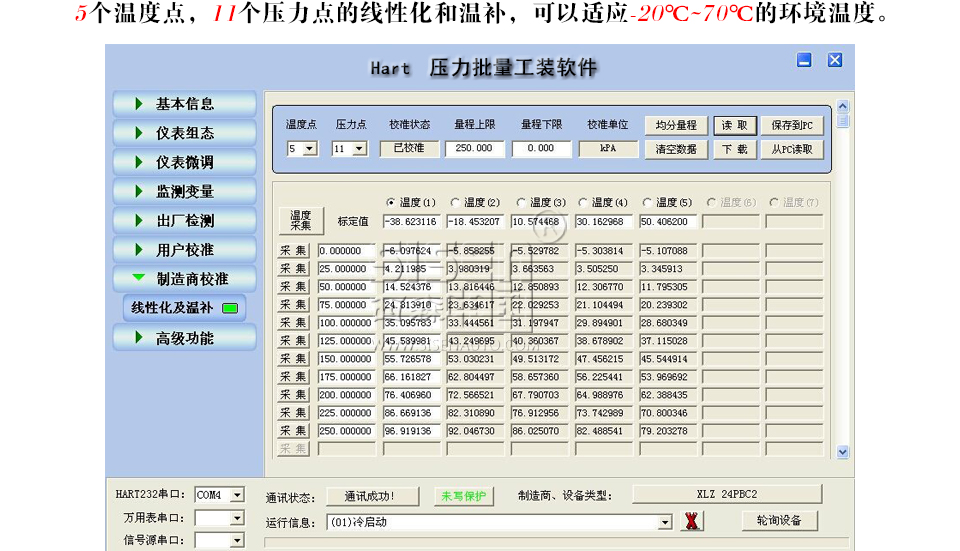Expand the HART232串口 COM4 dropdown
960x551 pixels.
(237, 494)
